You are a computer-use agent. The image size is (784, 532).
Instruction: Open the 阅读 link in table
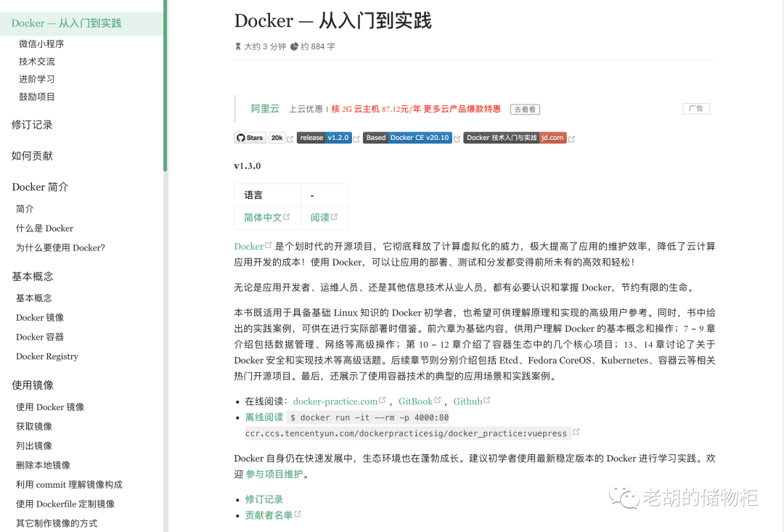[x=320, y=218]
